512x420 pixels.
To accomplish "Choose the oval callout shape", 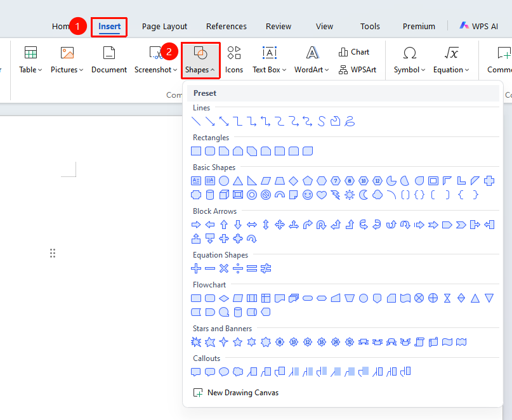I will [x=224, y=372].
